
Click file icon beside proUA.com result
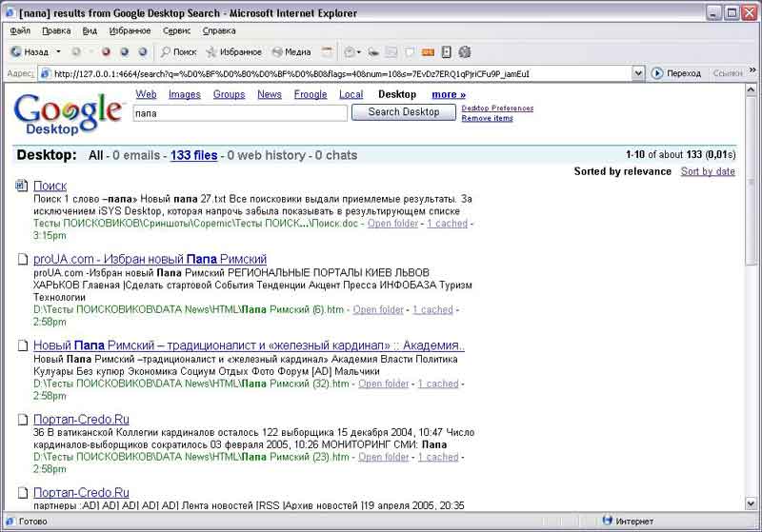[x=22, y=259]
